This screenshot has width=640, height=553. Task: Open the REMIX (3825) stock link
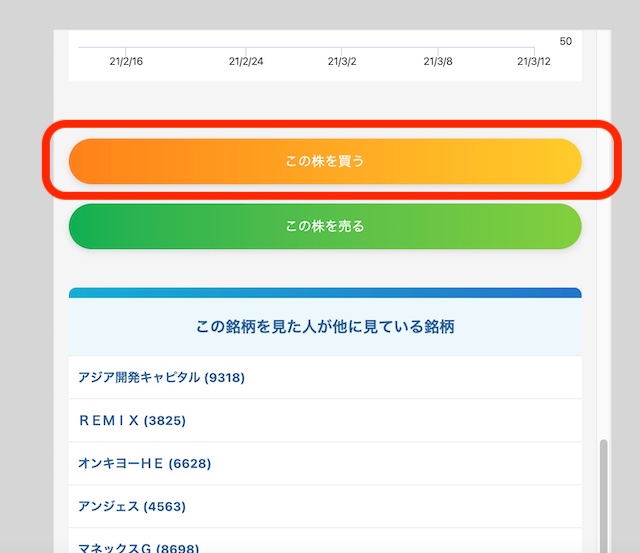coord(132,421)
